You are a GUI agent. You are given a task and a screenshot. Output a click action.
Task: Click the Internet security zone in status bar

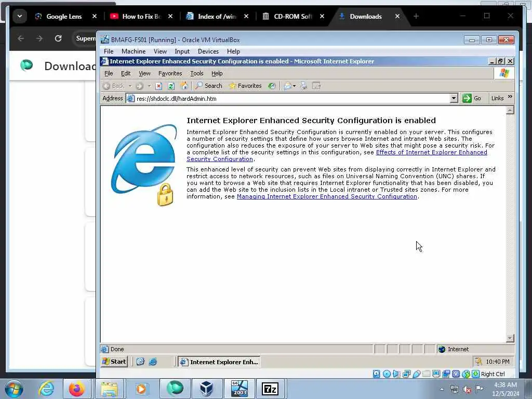pyautogui.click(x=454, y=349)
